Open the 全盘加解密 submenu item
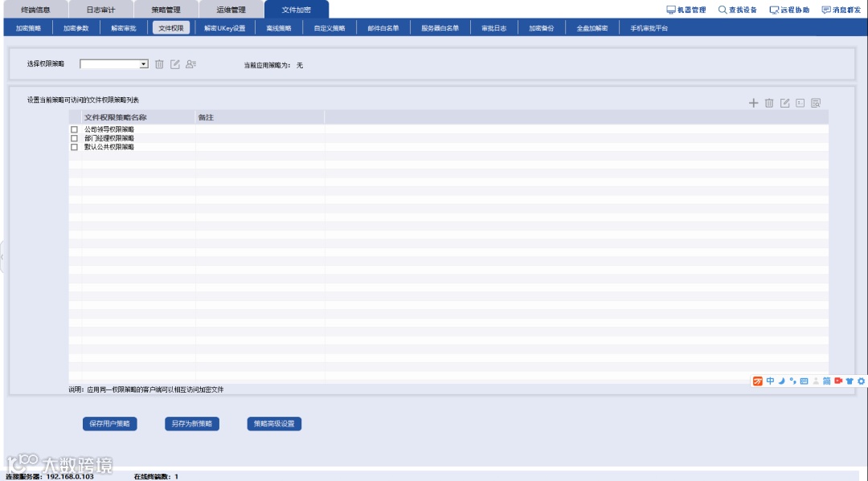The image size is (868, 481). tap(592, 28)
